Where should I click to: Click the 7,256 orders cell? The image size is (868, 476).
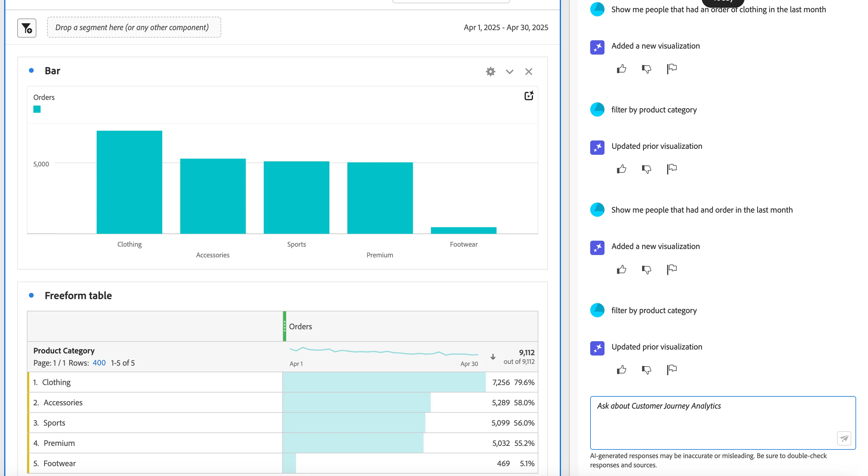click(x=410, y=382)
